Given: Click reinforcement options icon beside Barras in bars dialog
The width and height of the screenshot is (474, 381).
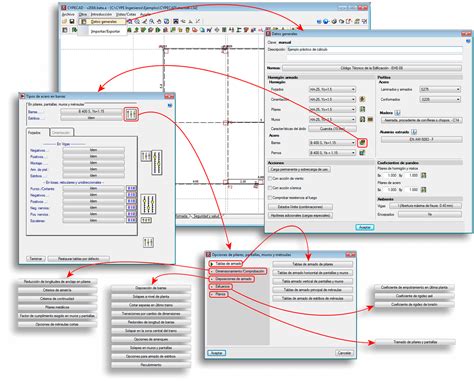Looking at the screenshot, I should [131, 114].
